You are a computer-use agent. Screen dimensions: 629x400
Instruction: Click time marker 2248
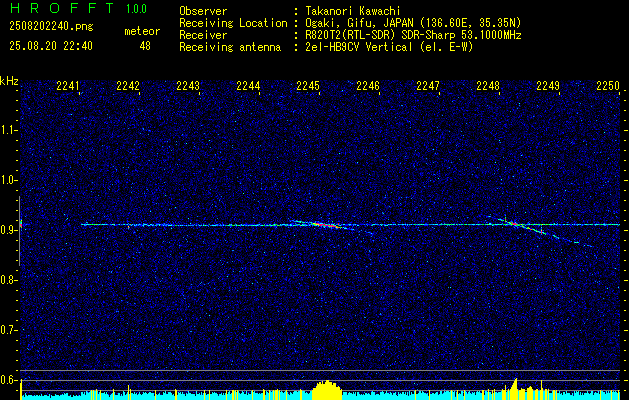488,86
